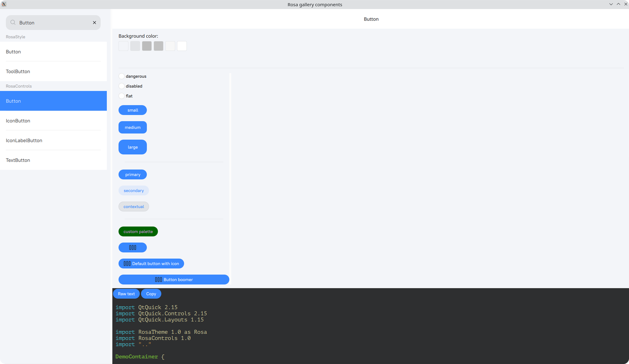Viewport: 629px width, 364px height.
Task: Click the Button boomer wide button
Action: 174,279
